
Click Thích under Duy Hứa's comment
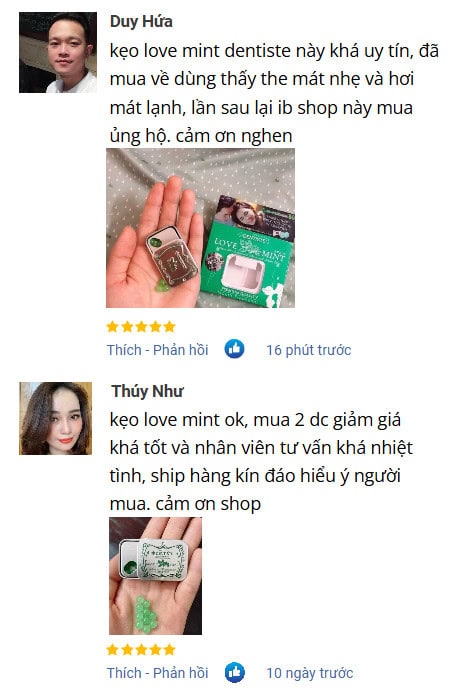[124, 350]
